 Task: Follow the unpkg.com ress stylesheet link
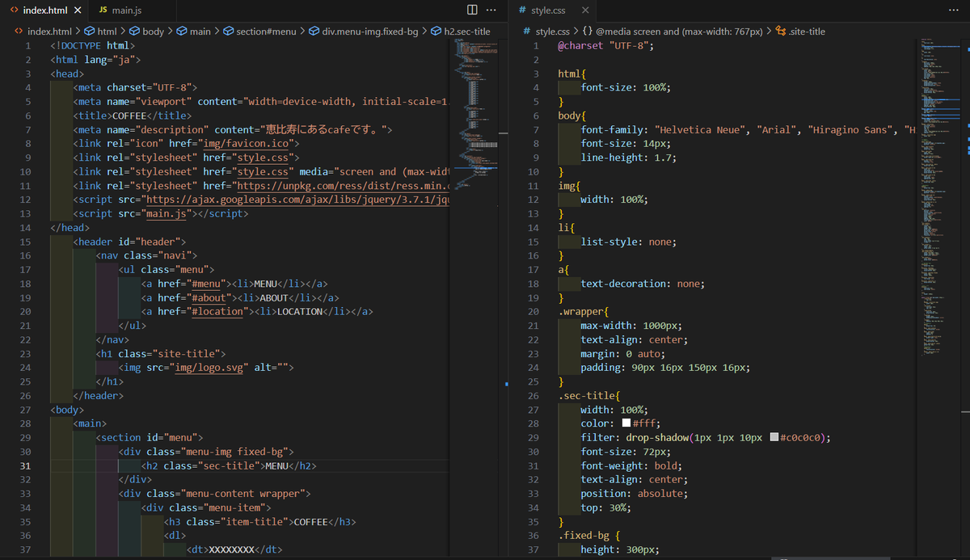343,186
